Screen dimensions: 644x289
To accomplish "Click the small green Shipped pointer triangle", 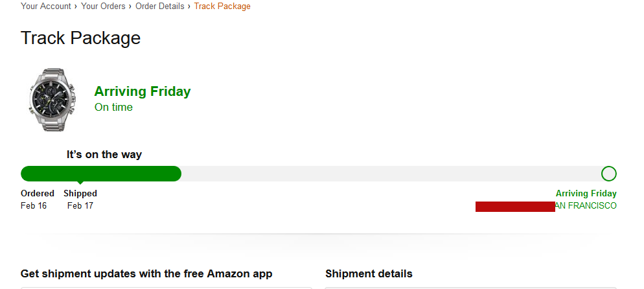I will (x=80, y=183).
